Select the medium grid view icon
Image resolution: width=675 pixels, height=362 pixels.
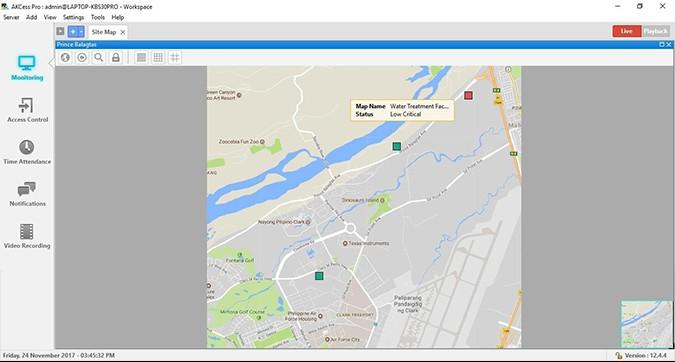(158, 57)
